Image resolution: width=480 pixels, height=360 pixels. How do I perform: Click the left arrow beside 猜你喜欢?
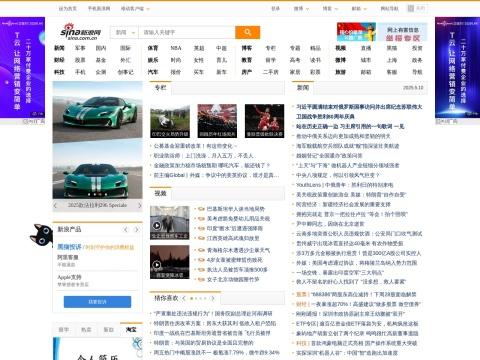pos(183,298)
